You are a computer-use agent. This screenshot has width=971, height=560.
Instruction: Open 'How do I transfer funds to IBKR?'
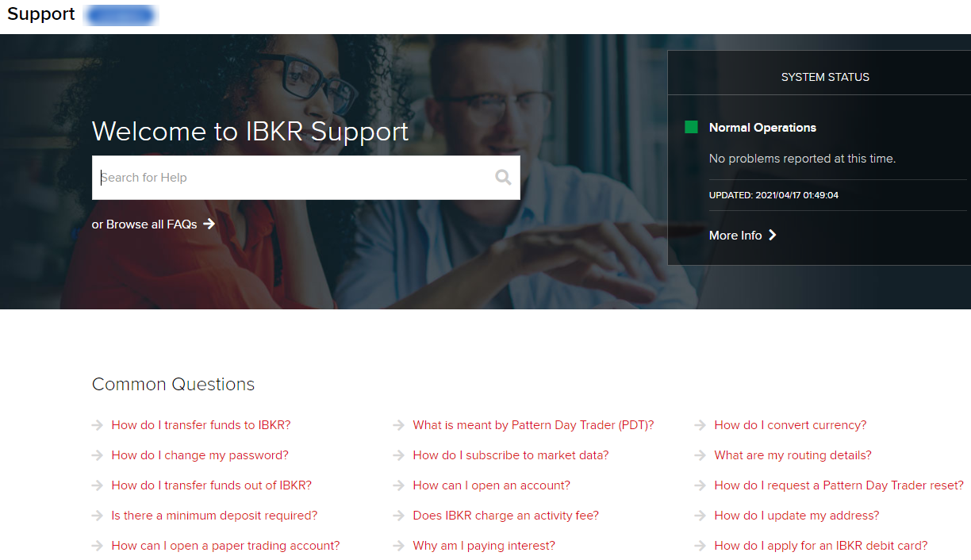pos(201,425)
